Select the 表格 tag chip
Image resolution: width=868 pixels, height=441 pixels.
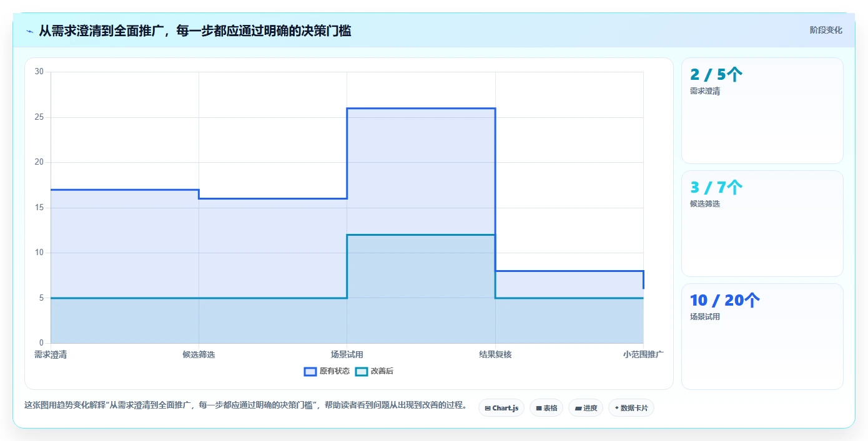point(546,408)
